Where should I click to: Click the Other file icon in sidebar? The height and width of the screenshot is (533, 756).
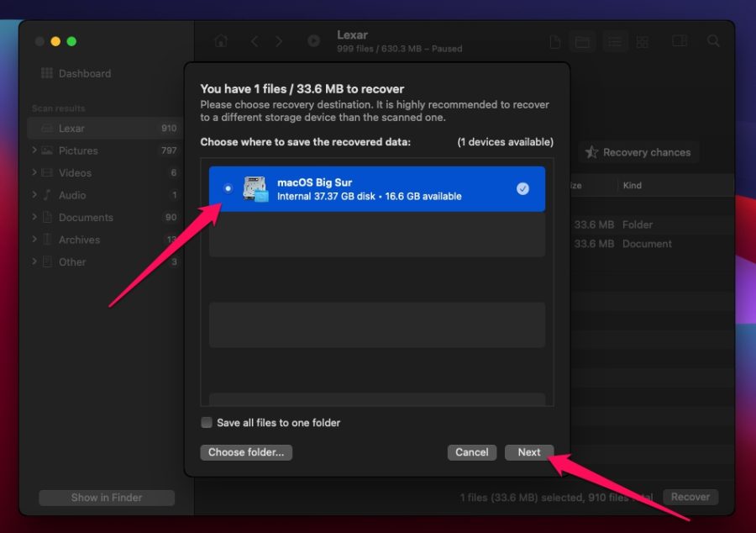(47, 261)
